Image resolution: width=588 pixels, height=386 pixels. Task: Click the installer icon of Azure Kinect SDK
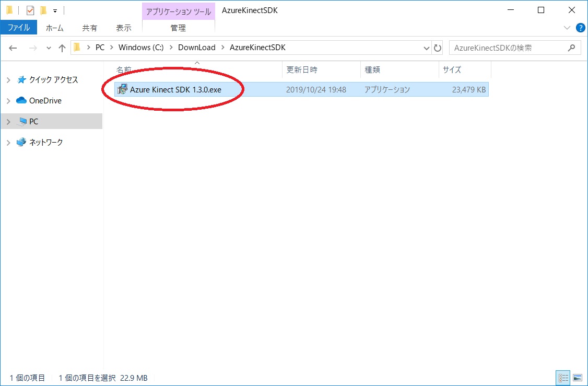[122, 90]
